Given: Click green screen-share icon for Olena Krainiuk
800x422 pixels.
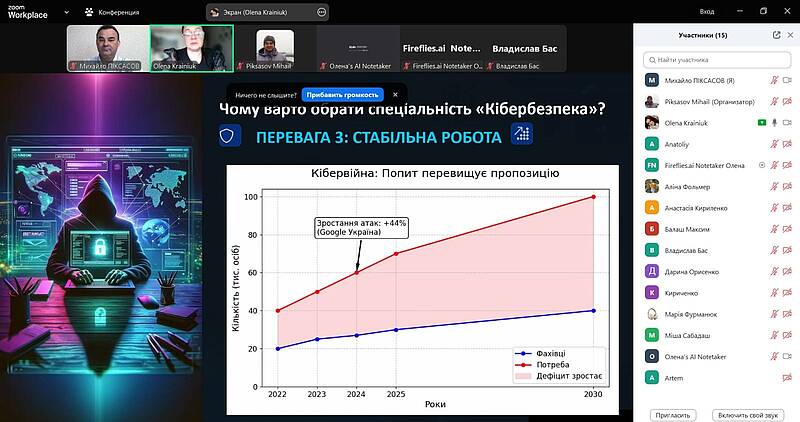Looking at the screenshot, I should (762, 122).
